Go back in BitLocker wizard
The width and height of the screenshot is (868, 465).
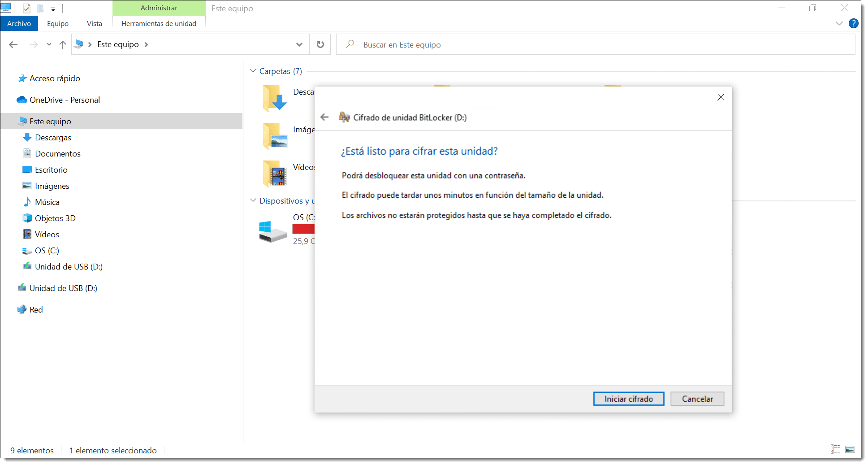[x=324, y=117]
